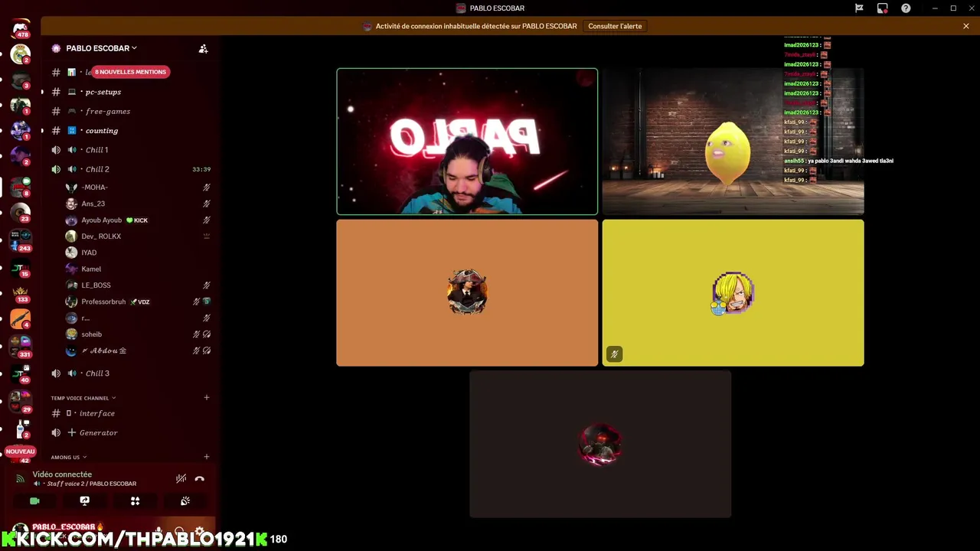
Task: Toggle noise suppression in voice panel
Action: [181, 479]
